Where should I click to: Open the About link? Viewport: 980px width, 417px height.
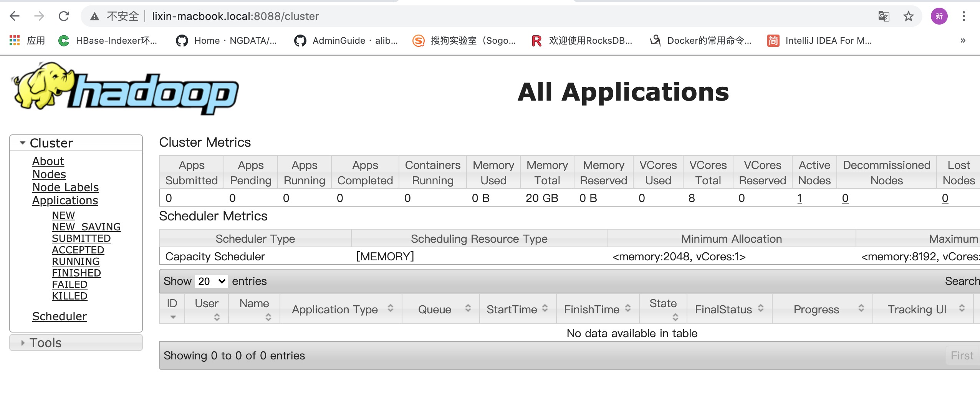[48, 161]
